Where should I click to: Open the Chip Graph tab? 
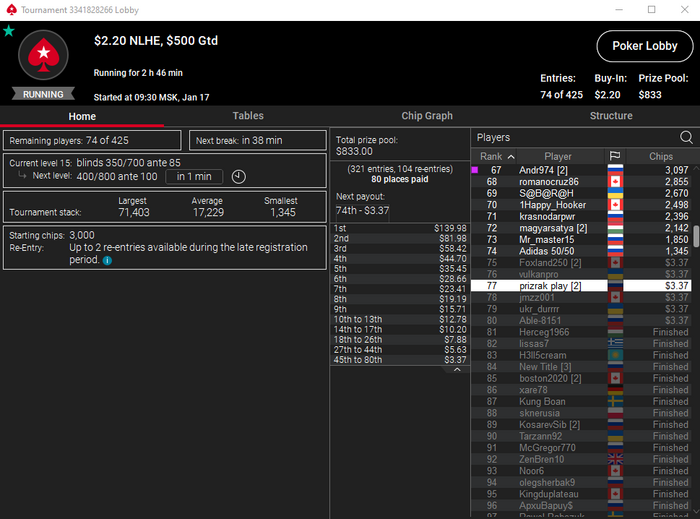427,116
